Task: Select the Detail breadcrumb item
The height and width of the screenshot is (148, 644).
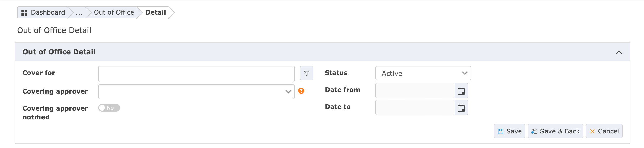Action: (x=155, y=12)
